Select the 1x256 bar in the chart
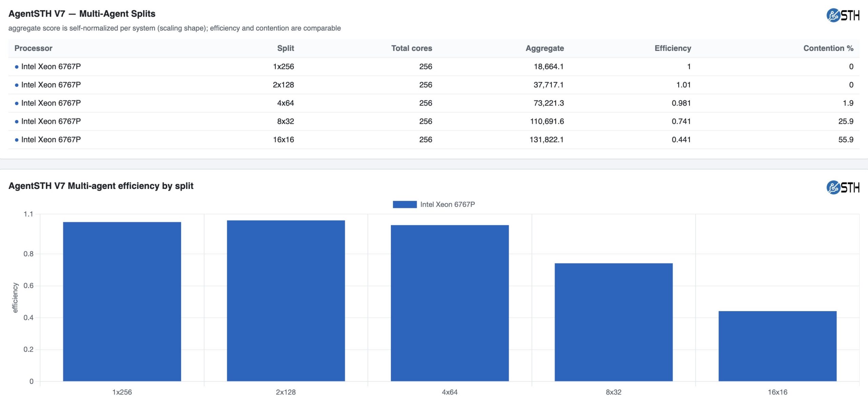The height and width of the screenshot is (406, 868). (x=122, y=302)
